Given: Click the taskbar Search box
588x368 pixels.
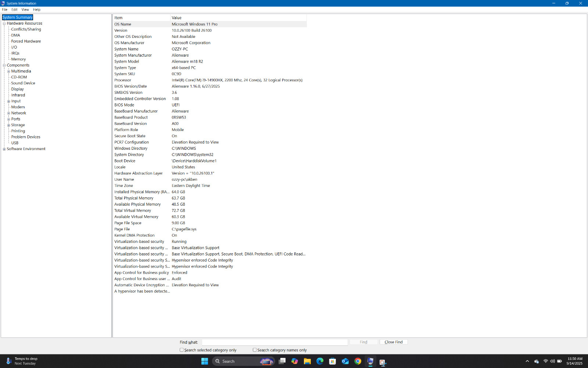Looking at the screenshot, I should pyautogui.click(x=244, y=361).
